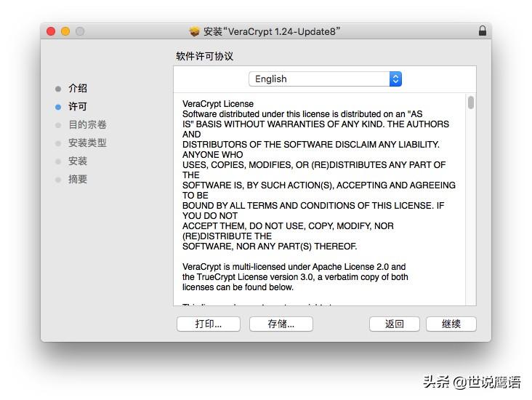The width and height of the screenshot is (532, 400).
Task: Click the disabled gray zoom window button
Action: (80, 31)
